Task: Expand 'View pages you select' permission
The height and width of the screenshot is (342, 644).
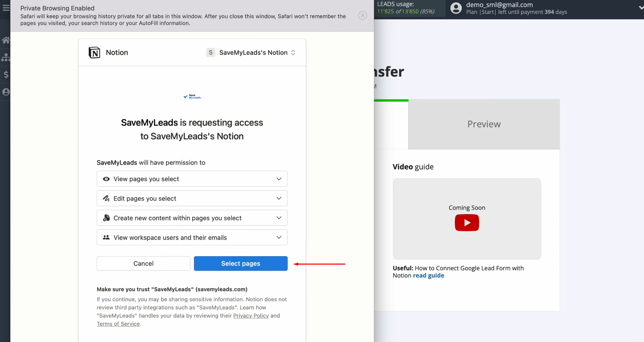Action: (x=192, y=179)
